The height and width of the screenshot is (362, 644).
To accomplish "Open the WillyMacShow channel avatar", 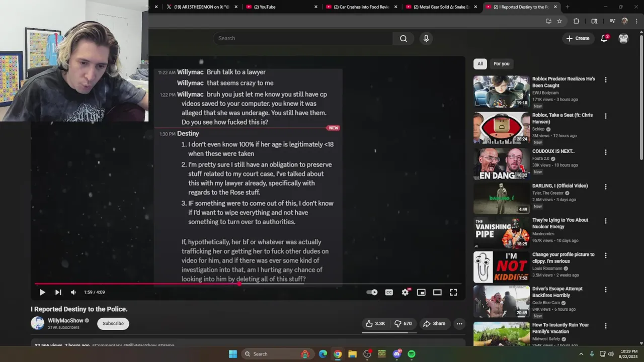I will 38,323.
